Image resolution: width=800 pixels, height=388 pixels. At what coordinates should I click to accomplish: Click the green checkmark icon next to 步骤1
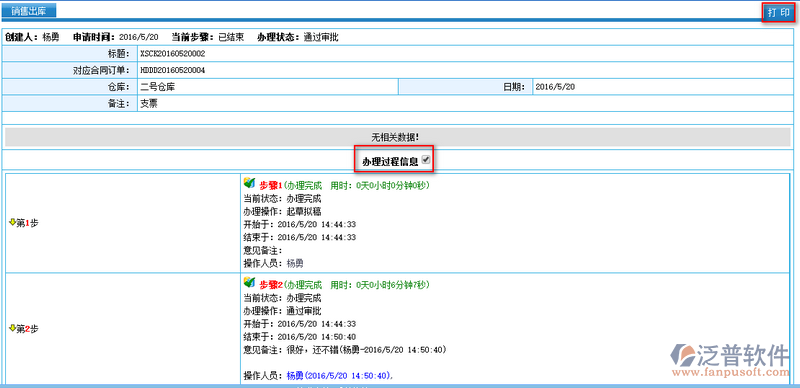click(x=249, y=183)
